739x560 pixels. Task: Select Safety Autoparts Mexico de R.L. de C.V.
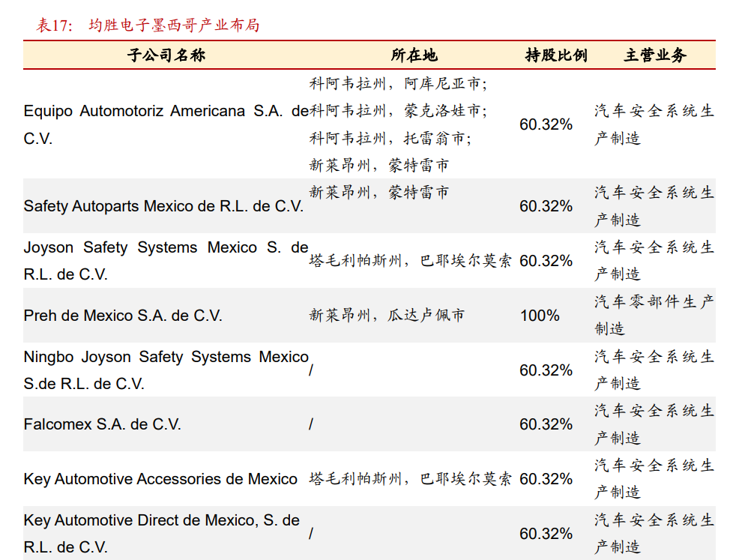coord(163,206)
